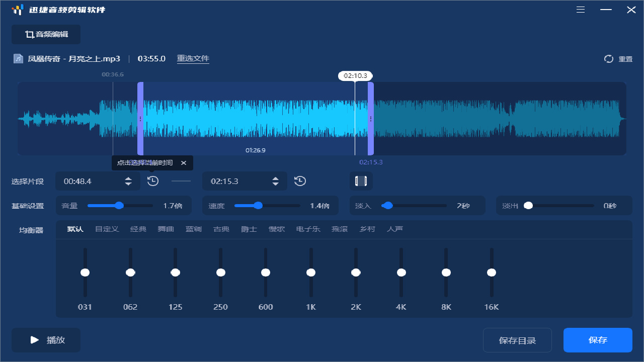The image size is (644, 362).
Task: Click the 保存 save button
Action: 598,340
